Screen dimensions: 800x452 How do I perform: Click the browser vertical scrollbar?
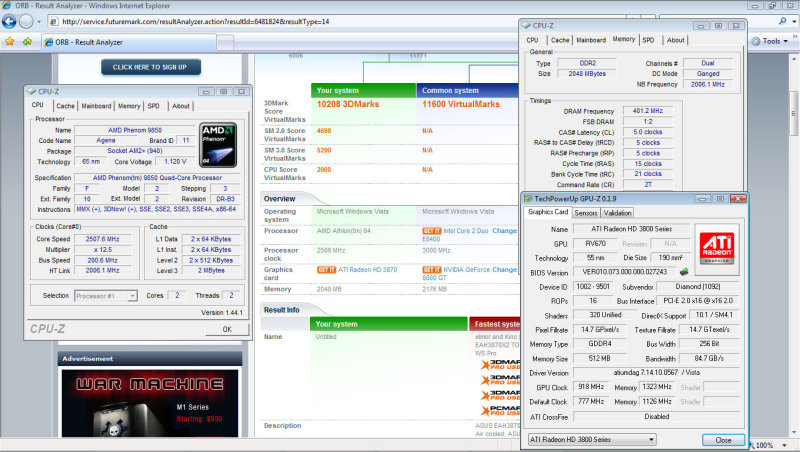pos(794,112)
